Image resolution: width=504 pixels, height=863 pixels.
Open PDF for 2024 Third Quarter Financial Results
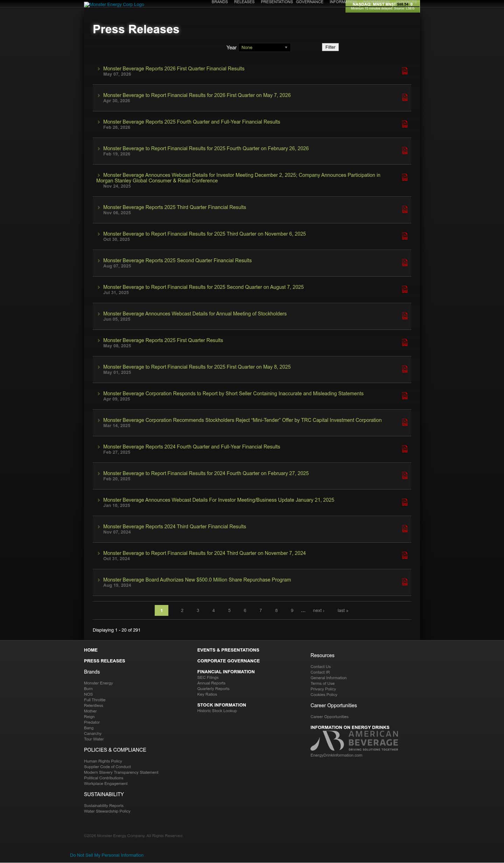(405, 529)
